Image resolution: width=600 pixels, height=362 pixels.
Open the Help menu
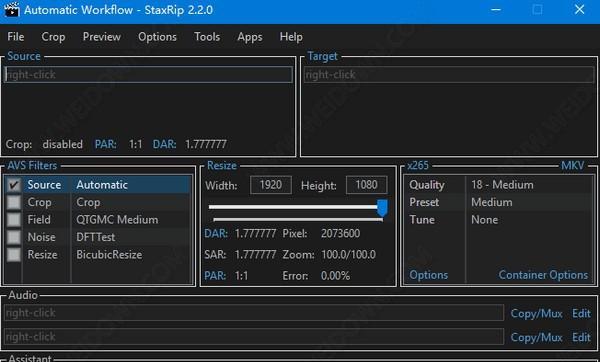click(291, 37)
